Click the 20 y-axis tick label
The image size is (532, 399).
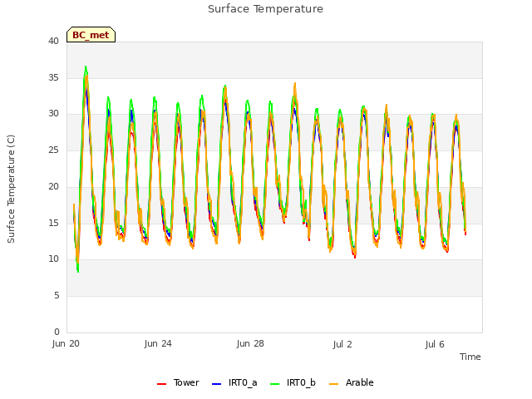(x=53, y=186)
